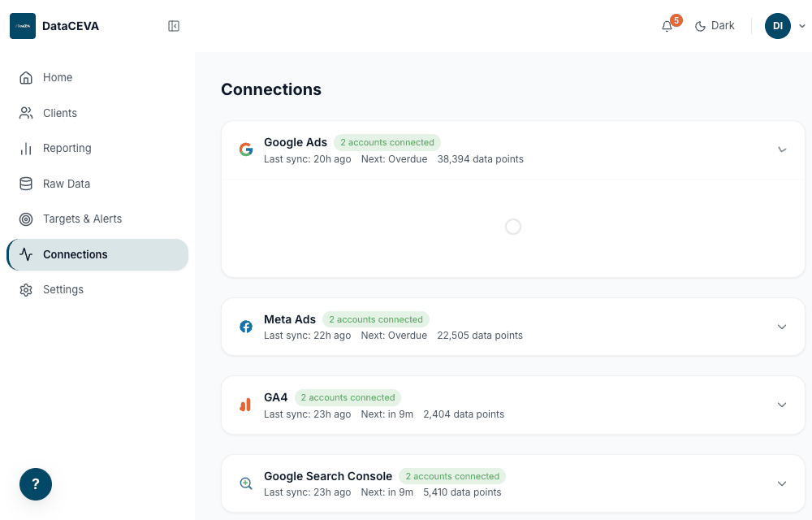The image size is (812, 520).
Task: Click the Clients people icon
Action: pos(26,113)
